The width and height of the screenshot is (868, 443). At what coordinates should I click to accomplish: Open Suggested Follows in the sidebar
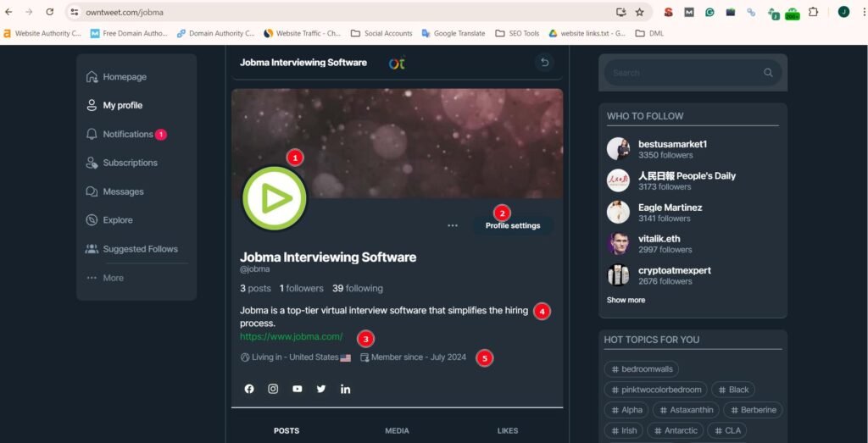tap(131, 249)
